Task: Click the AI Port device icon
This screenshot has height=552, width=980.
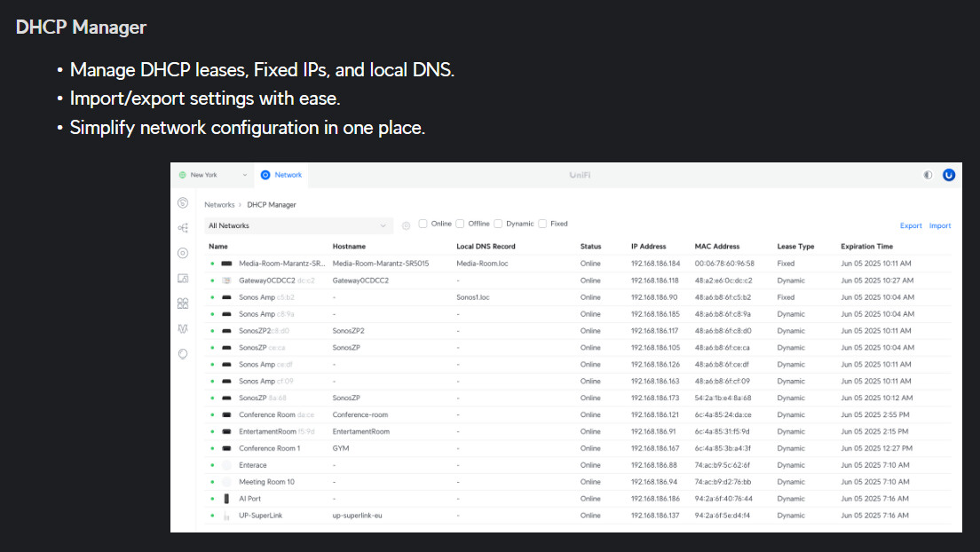Action: point(226,499)
